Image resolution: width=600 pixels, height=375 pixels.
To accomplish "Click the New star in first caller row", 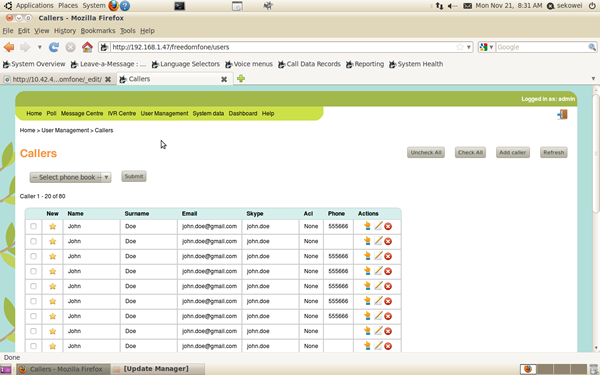I will pyautogui.click(x=53, y=226).
